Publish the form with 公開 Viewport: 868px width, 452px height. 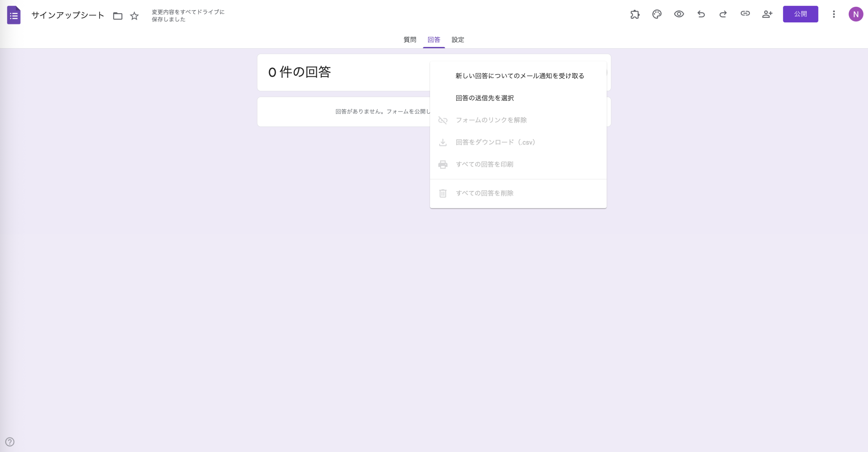[801, 14]
